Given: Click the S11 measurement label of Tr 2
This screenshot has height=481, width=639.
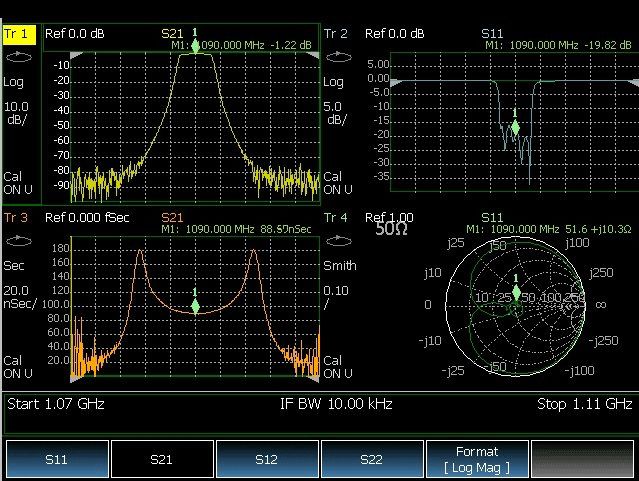Looking at the screenshot, I should 492,33.
